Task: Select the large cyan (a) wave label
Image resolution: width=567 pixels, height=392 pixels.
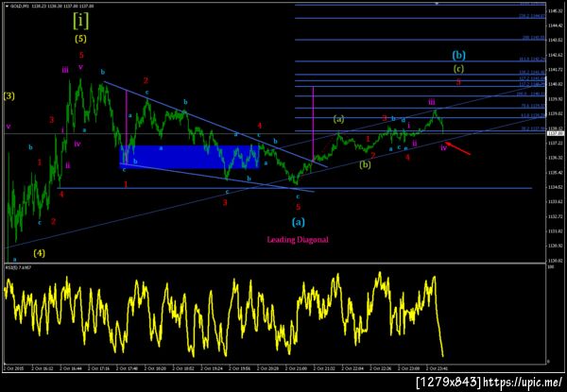Action: pyautogui.click(x=299, y=221)
